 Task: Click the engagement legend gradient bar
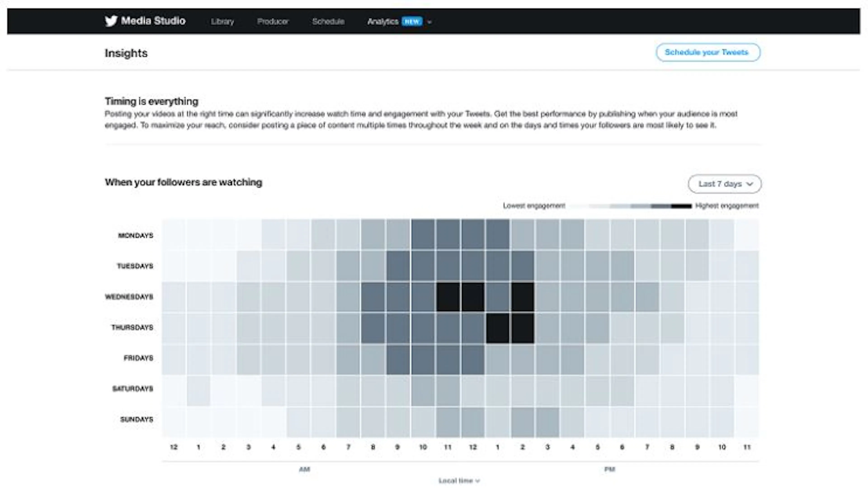(x=630, y=206)
